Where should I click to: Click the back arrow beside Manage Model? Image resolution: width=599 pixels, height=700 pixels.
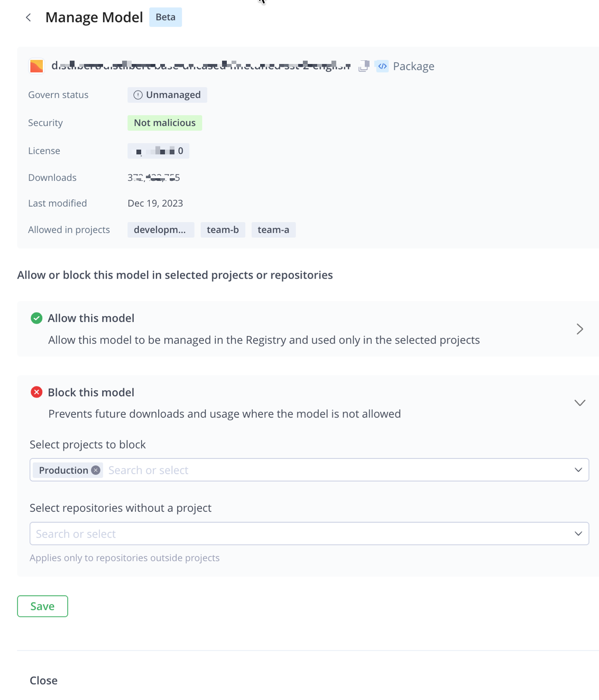(x=29, y=17)
